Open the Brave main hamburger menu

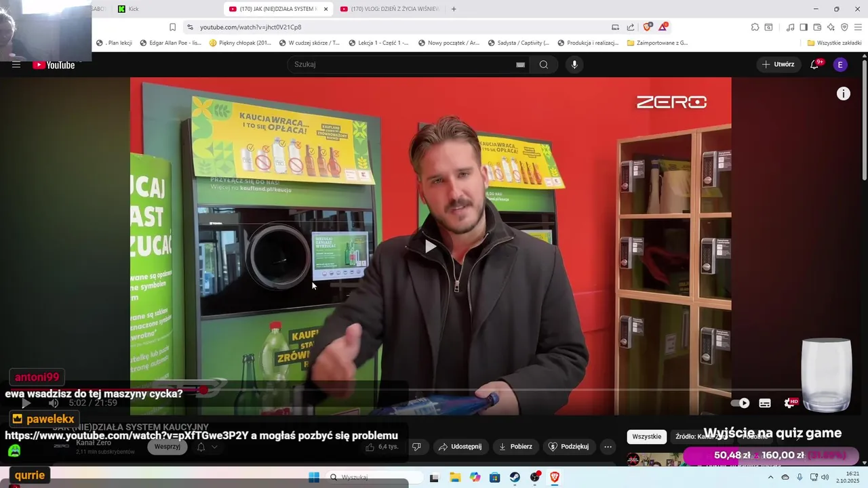click(858, 27)
